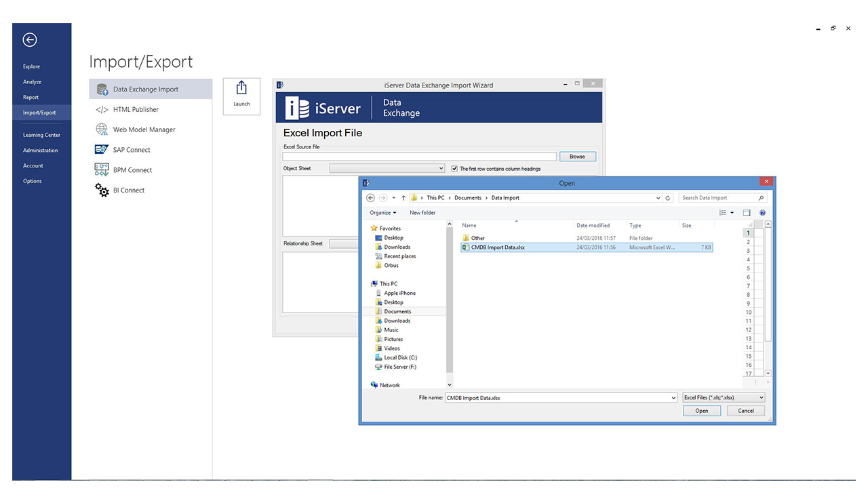The height and width of the screenshot is (503, 868).
Task: Go up one folder level in Open dialog
Action: (403, 198)
